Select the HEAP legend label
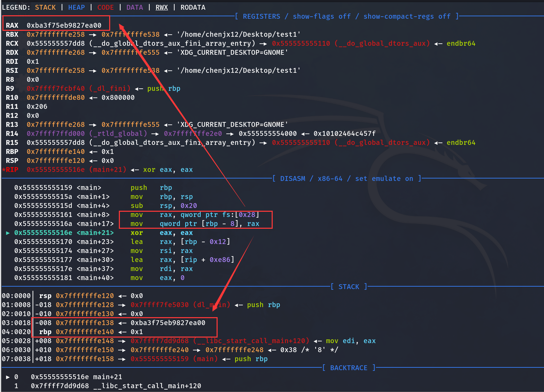Image resolution: width=544 pixels, height=392 pixels. (77, 7)
